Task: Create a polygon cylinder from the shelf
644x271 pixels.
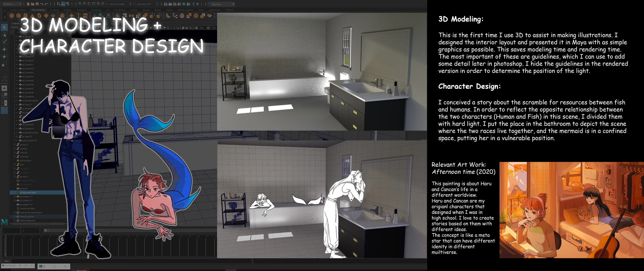Action: pos(26,16)
